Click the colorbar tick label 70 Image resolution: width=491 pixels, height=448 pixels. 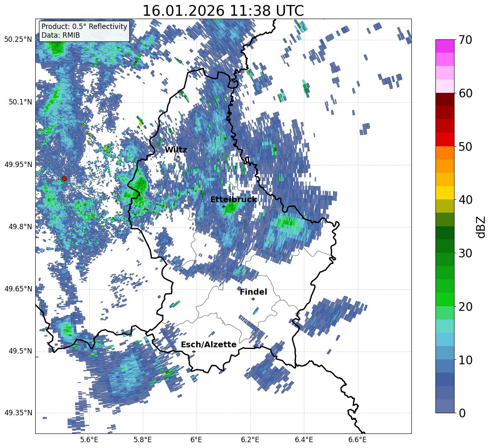coord(465,40)
